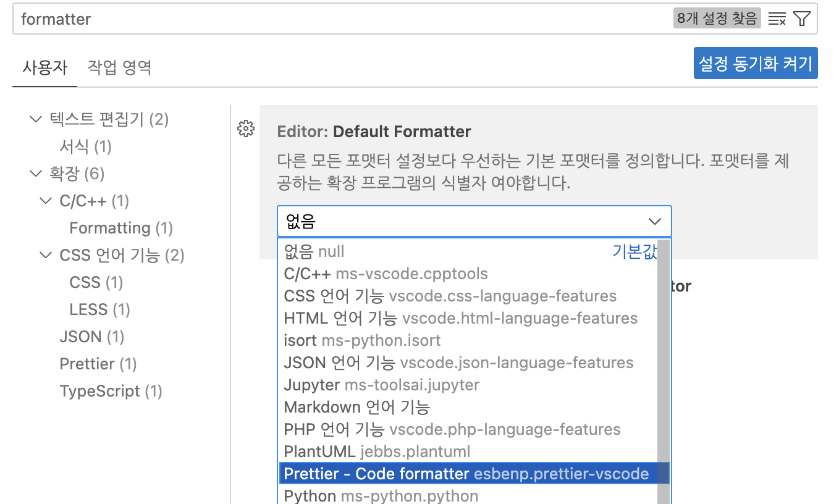Select TypeScript (1) in the settings tree
The height and width of the screenshot is (504, 839).
pos(111,391)
